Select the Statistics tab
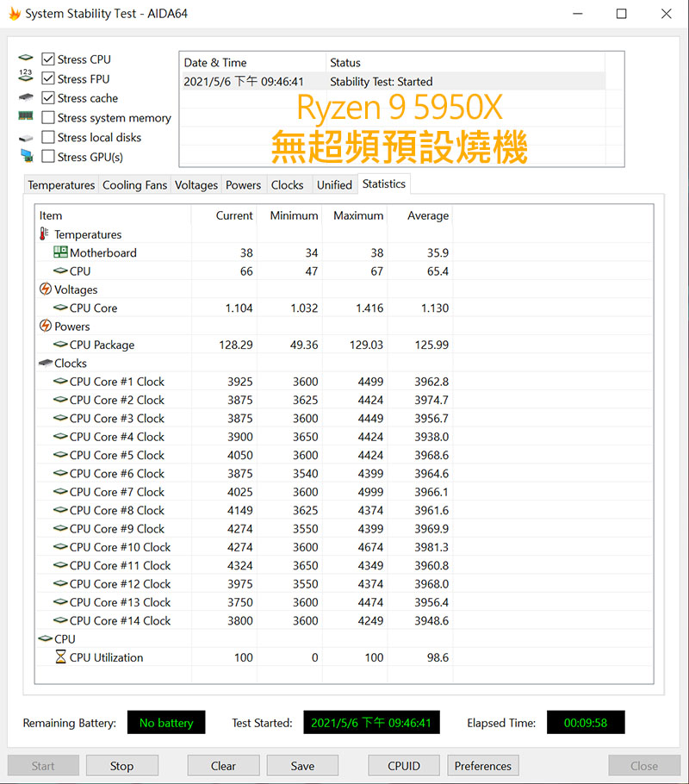Screen dimensions: 689x784 (384, 184)
